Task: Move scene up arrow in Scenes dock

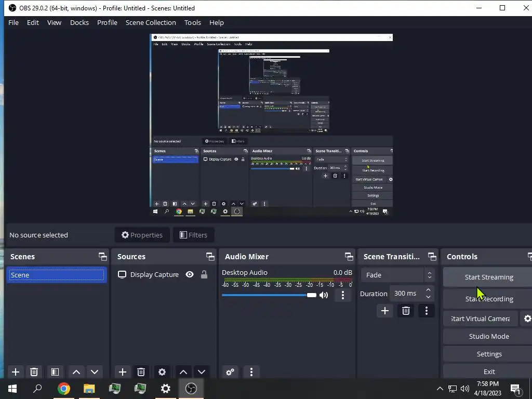Action: [x=76, y=372]
